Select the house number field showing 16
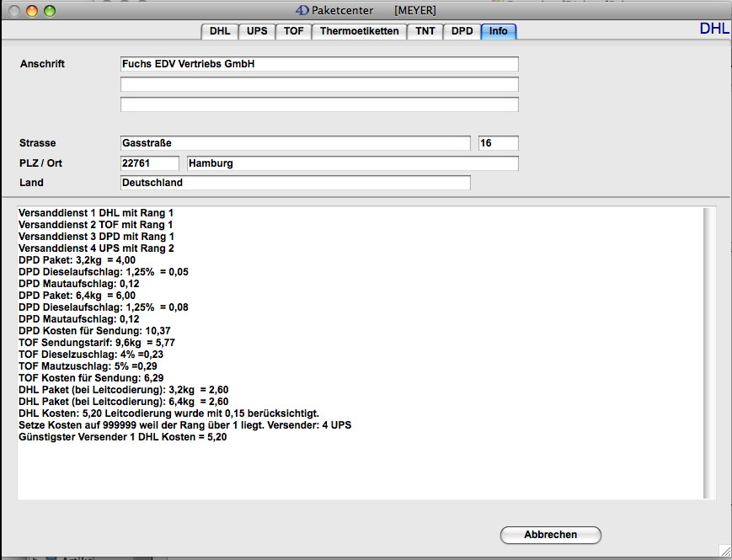This screenshot has width=732, height=560. [498, 143]
